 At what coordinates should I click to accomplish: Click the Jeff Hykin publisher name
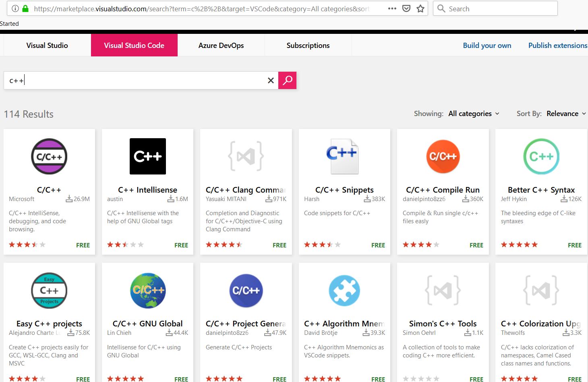[x=514, y=199]
